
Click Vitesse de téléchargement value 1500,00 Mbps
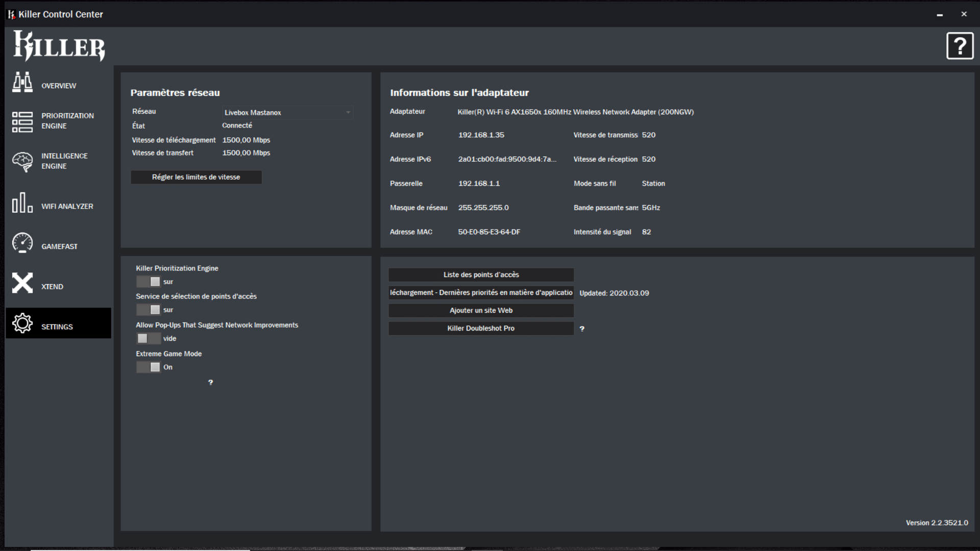[x=246, y=140]
